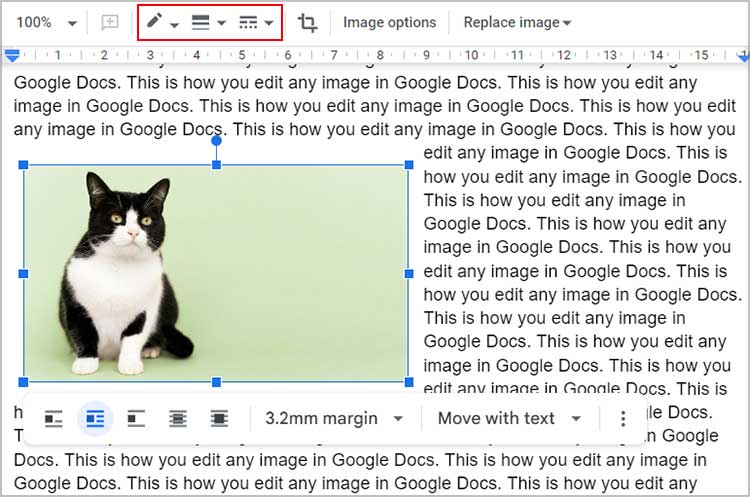Open the 3.2mm margin dropdown

(334, 419)
